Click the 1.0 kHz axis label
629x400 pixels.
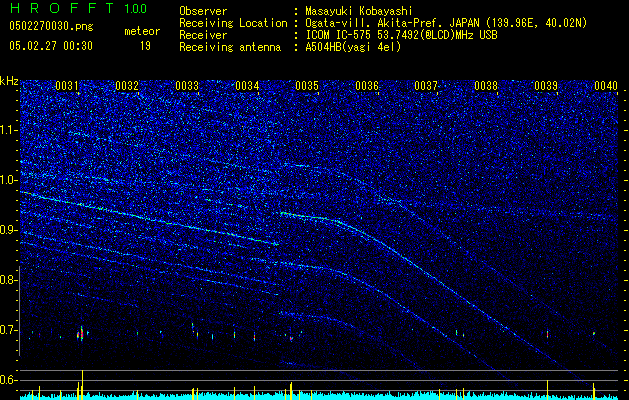[8, 180]
